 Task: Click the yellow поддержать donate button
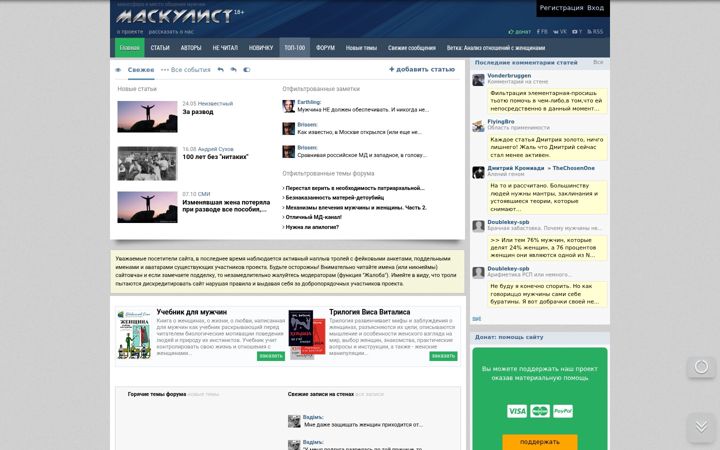point(540,442)
